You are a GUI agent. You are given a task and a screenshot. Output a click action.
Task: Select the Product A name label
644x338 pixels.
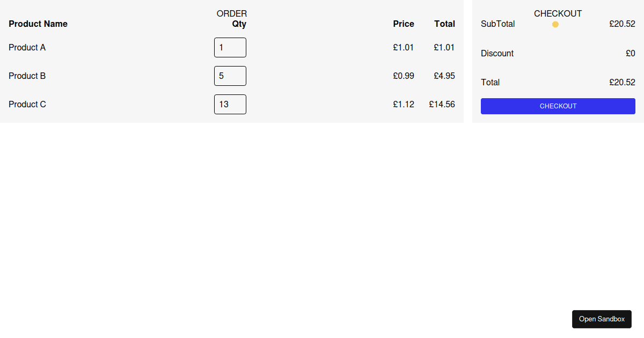27,47
